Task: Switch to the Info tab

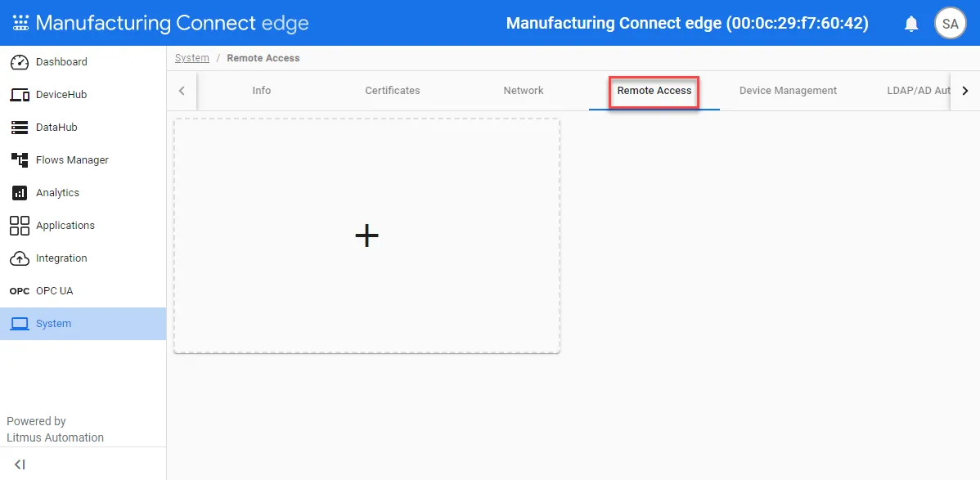Action: [x=261, y=91]
